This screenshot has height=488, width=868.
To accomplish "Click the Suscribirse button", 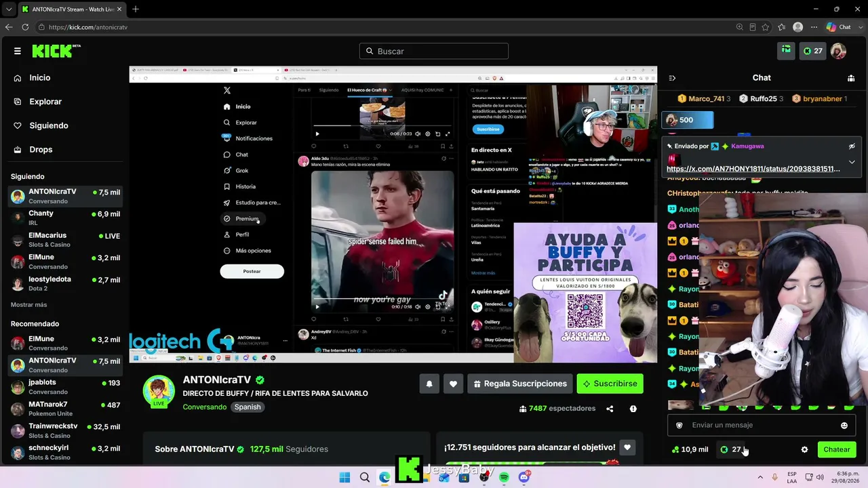I will coord(610,384).
